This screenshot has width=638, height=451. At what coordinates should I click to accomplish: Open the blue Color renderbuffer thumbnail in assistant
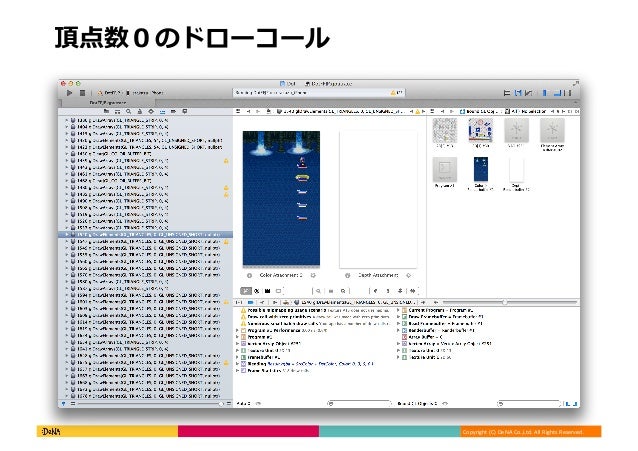[481, 169]
